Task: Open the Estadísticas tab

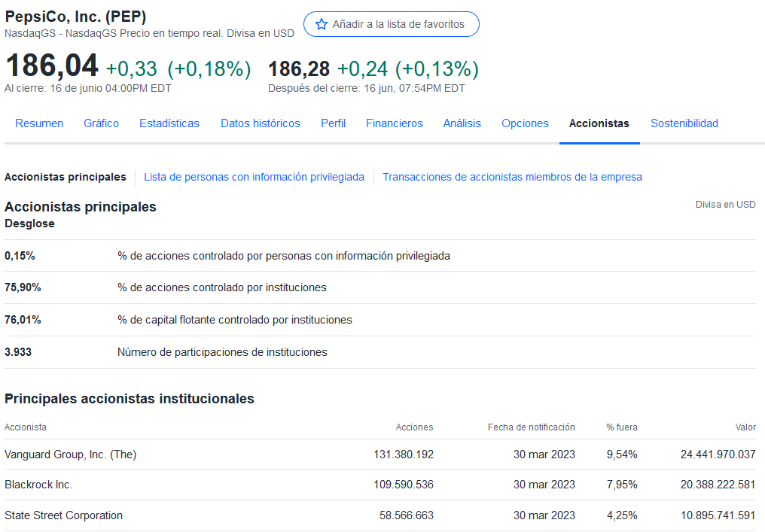Action: tap(169, 123)
